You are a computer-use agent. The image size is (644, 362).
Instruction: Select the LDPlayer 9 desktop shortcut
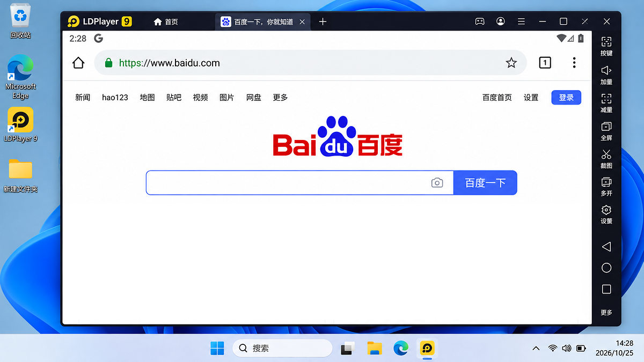pyautogui.click(x=20, y=124)
